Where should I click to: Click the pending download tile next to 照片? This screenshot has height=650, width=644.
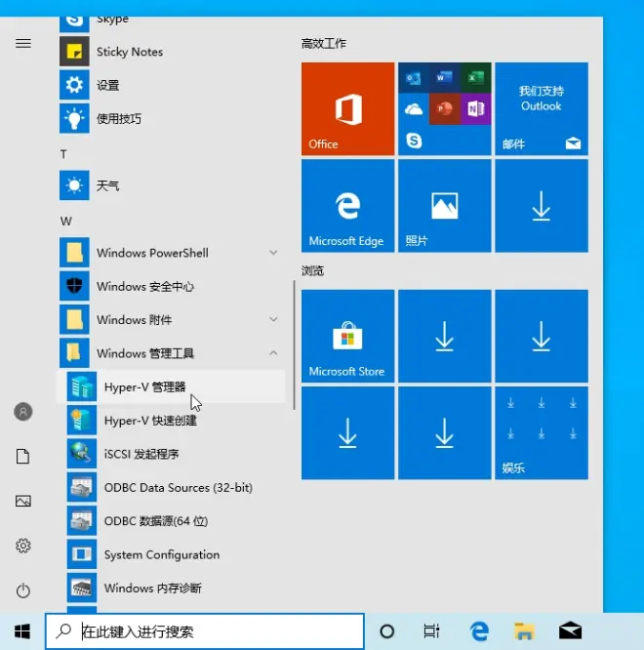pyautogui.click(x=542, y=206)
